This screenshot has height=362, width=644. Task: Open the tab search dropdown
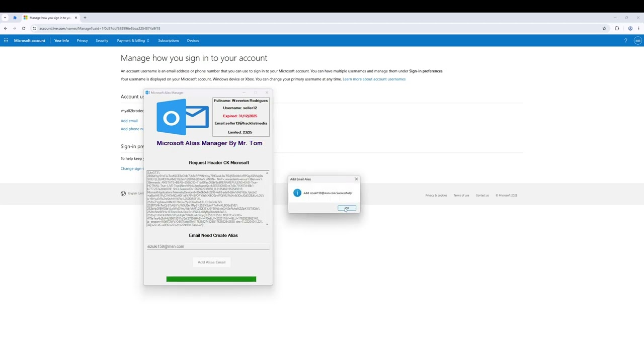[x=5, y=18]
